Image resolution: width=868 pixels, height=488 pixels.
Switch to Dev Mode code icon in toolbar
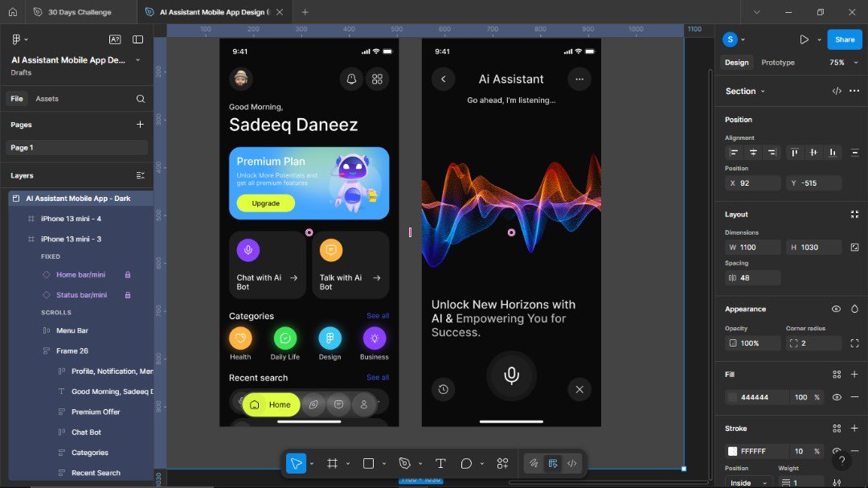click(572, 464)
